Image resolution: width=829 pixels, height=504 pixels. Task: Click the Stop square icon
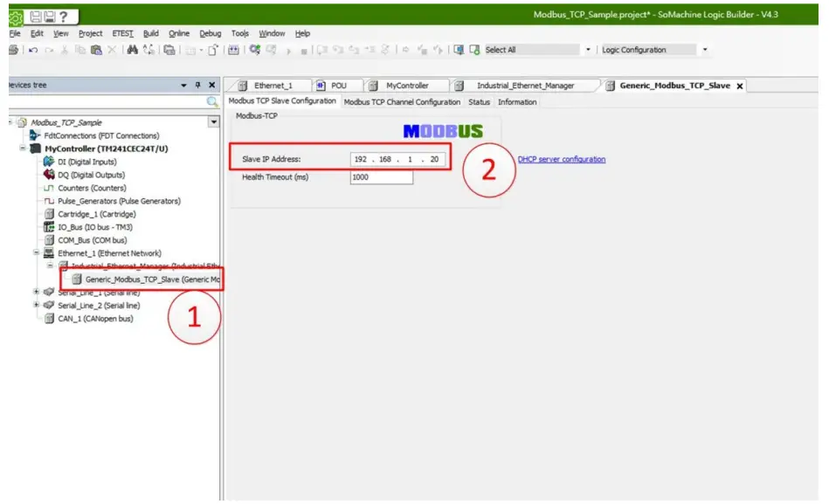(304, 52)
